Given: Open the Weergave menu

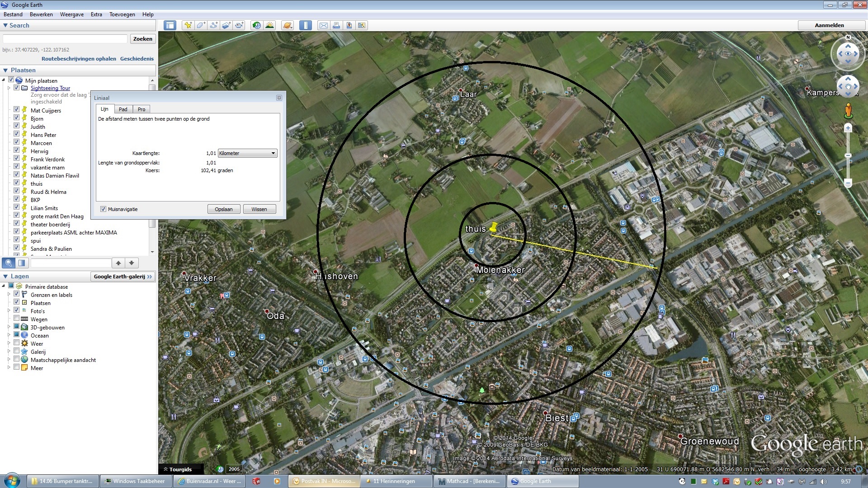Looking at the screenshot, I should (72, 14).
